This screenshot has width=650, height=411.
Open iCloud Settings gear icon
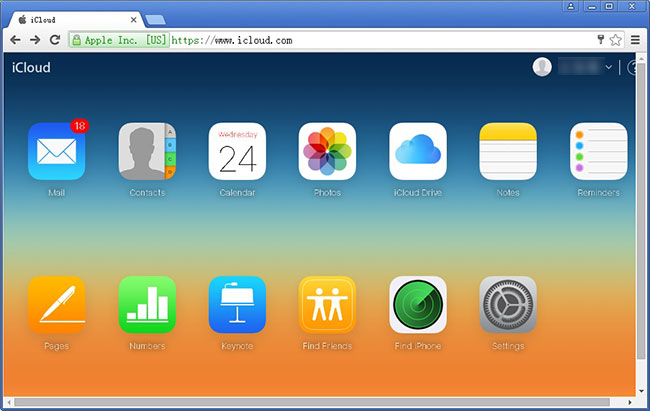[x=508, y=305]
